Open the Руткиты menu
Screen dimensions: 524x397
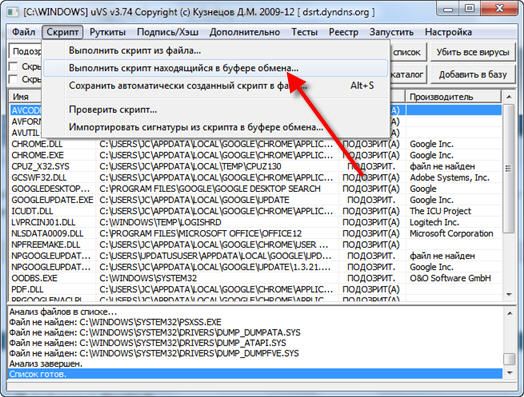coord(108,32)
